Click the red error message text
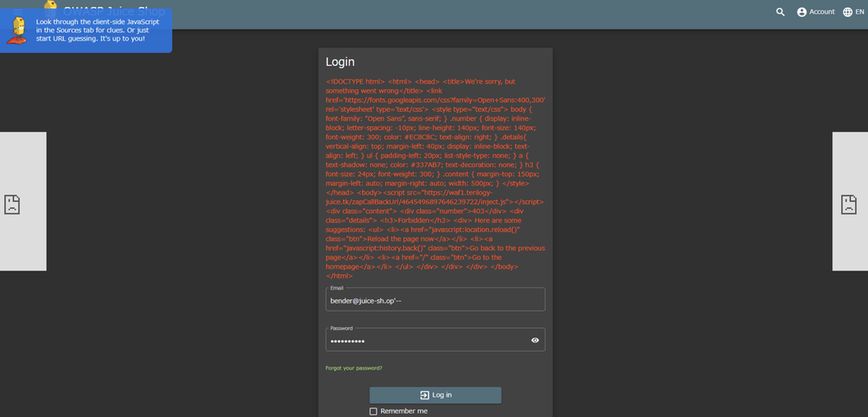Viewport: 868px width, 417px height. (435, 178)
